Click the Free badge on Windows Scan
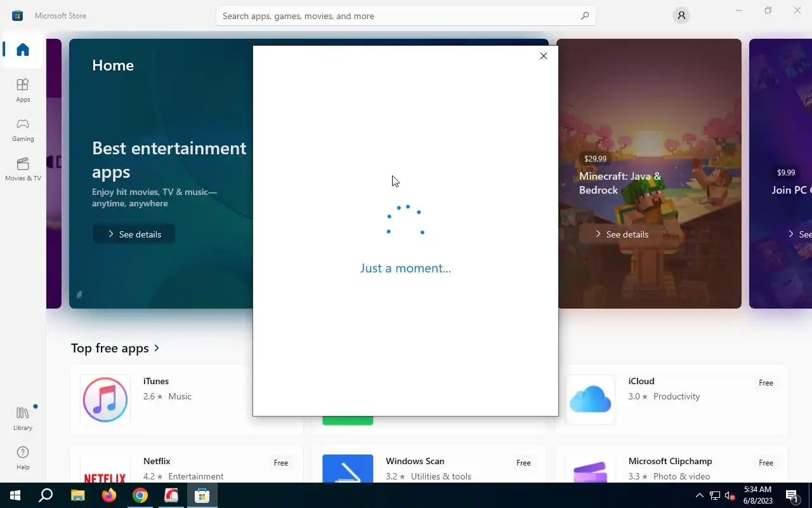Image resolution: width=812 pixels, height=508 pixels. click(x=523, y=463)
